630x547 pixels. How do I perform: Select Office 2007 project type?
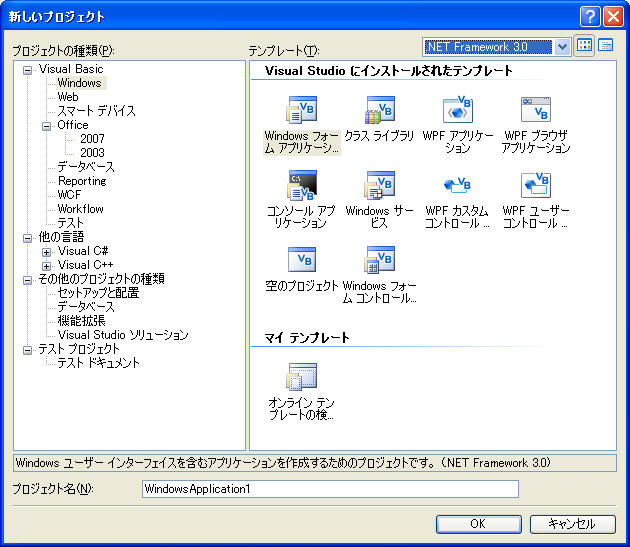(92, 139)
